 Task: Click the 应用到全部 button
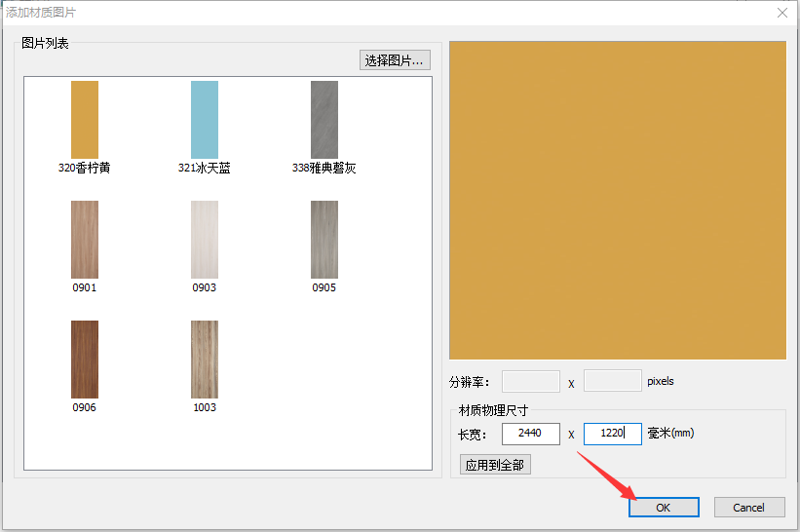tap(495, 465)
